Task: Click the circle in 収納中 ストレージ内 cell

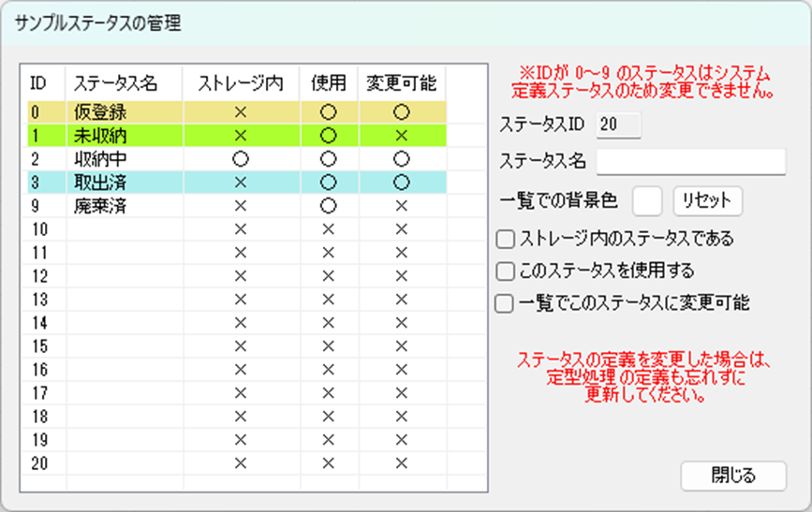Action: click(240, 158)
